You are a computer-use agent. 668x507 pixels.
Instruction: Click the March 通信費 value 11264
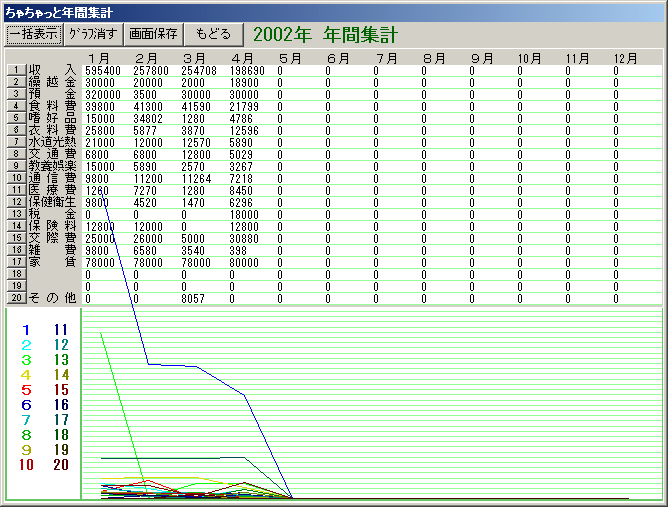(196, 179)
